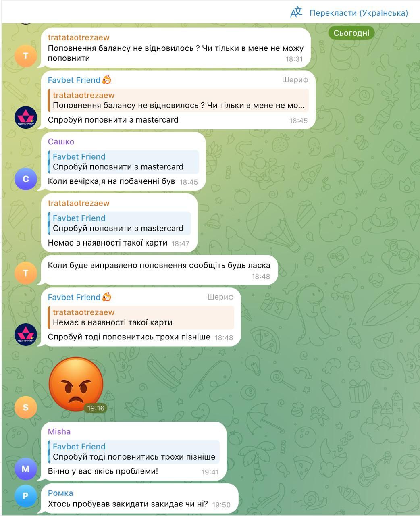The height and width of the screenshot is (516, 420).
Task: Open Favbet Friend admin avatar near mastercard reply
Action: (x=26, y=118)
